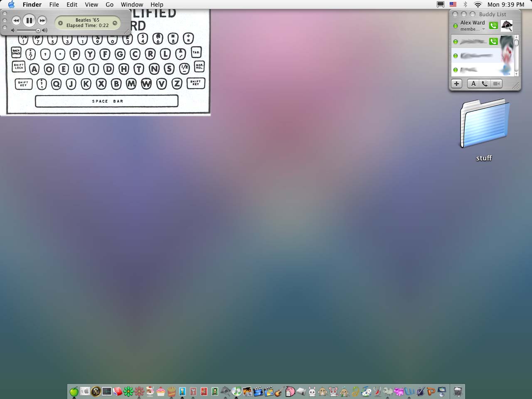Open the US flag input menu
The image size is (532, 399).
click(x=453, y=5)
